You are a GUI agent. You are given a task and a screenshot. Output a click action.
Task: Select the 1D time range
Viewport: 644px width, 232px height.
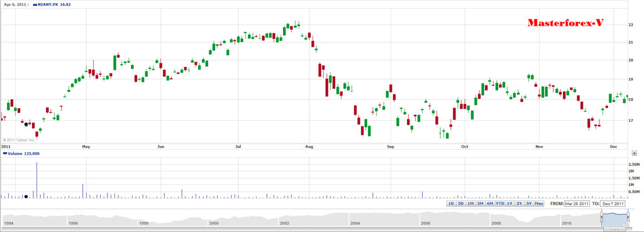click(x=452, y=204)
